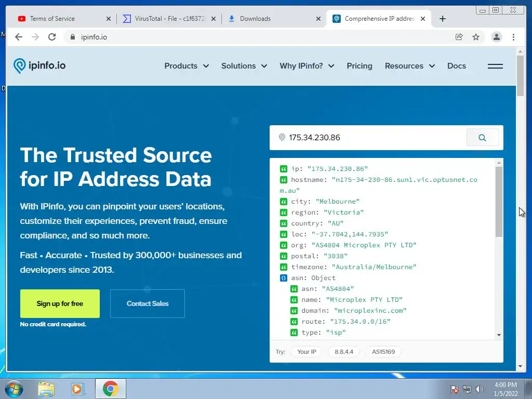This screenshot has width=532, height=399.
Task: Click the quote icon beside country
Action: click(283, 223)
